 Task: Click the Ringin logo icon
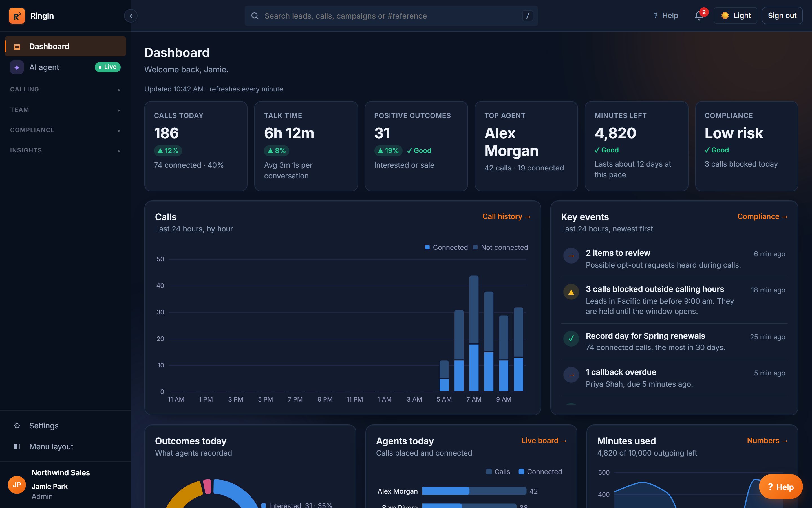coord(17,16)
